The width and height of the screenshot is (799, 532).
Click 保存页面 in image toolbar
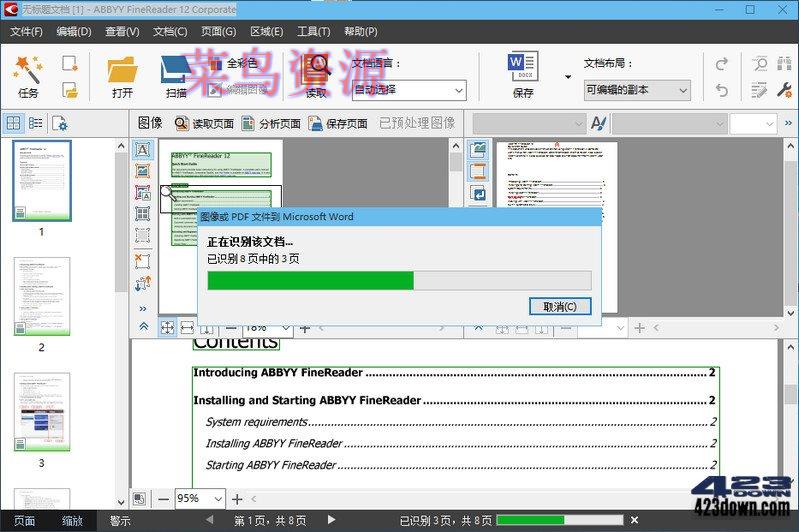pyautogui.click(x=338, y=123)
